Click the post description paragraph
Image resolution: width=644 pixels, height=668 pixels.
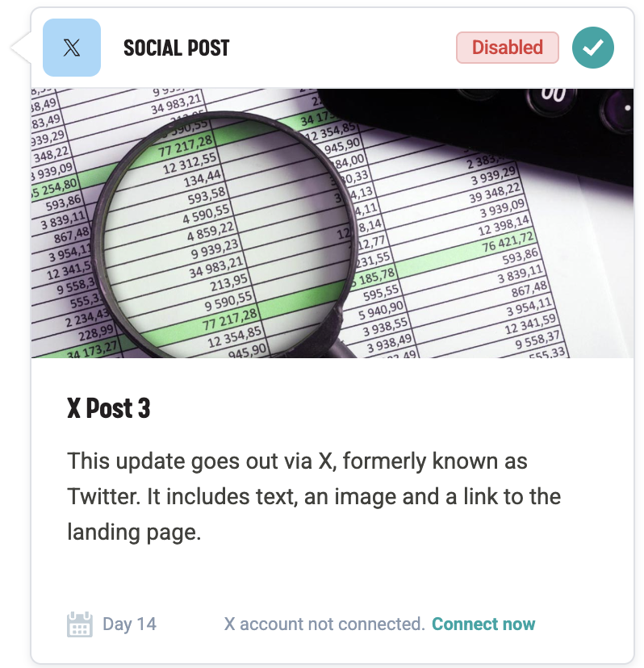point(315,497)
